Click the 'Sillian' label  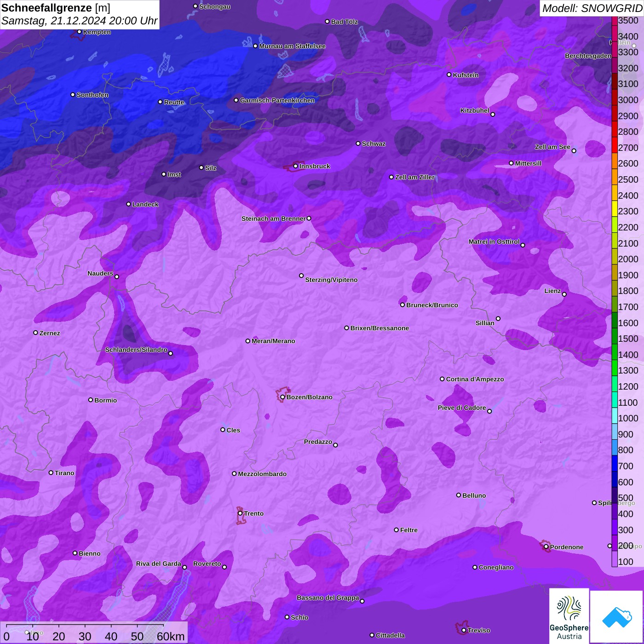[x=485, y=323]
